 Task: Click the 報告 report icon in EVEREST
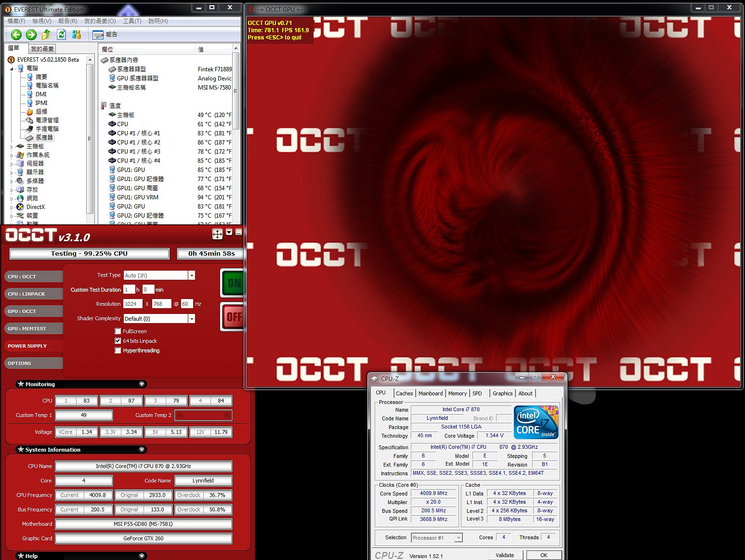click(98, 35)
